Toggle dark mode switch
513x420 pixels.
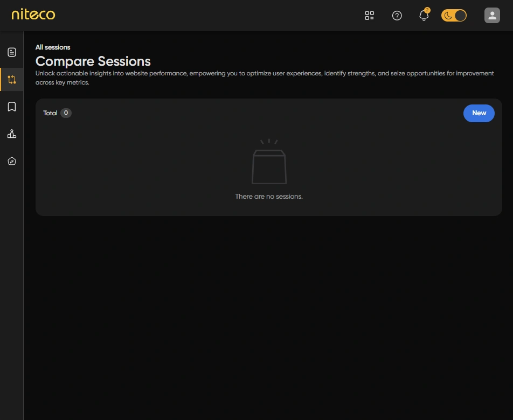(x=454, y=16)
